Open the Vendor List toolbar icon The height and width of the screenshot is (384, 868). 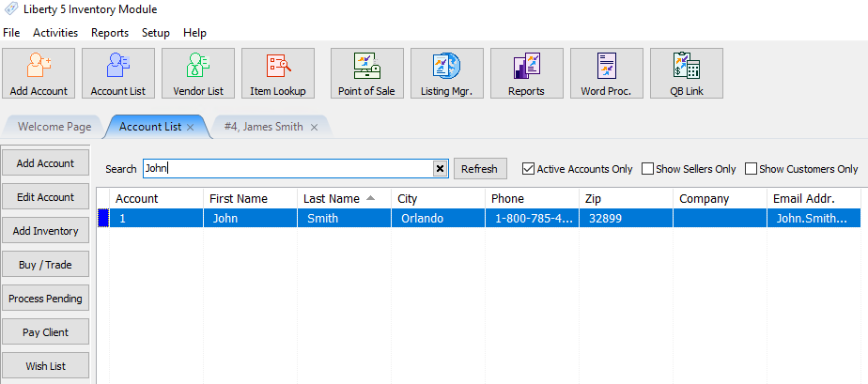pyautogui.click(x=198, y=73)
